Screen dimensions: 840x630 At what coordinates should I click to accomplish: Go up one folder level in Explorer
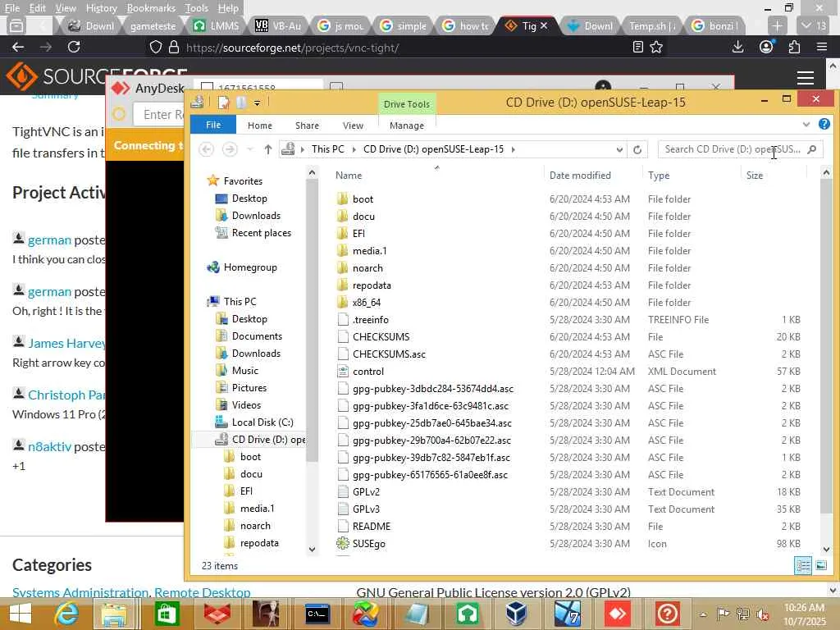point(268,149)
